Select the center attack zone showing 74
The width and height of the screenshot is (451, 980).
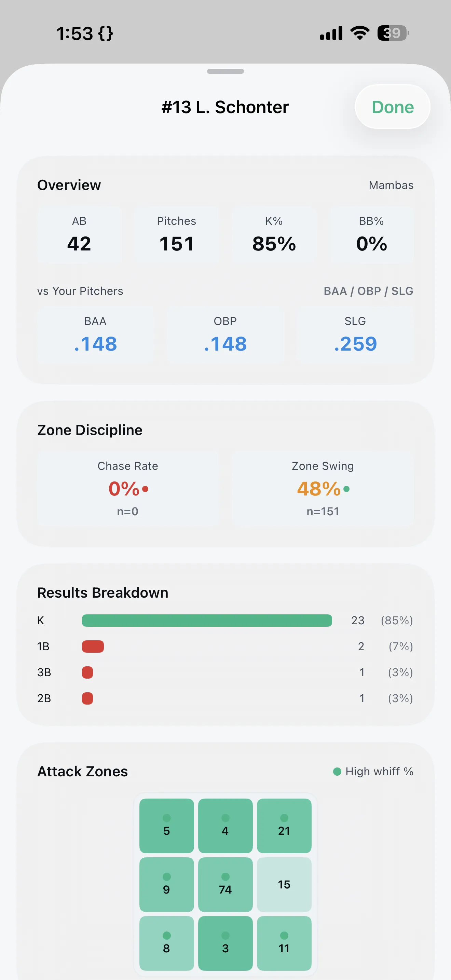click(x=225, y=885)
